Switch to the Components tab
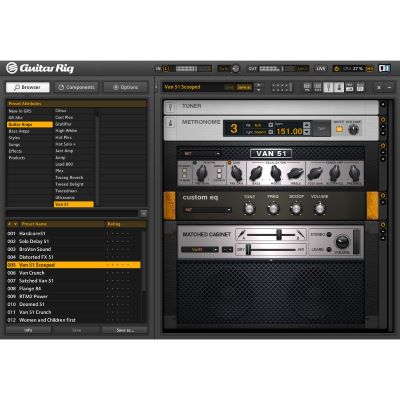Screen dimensions: 400x400 [x=76, y=87]
